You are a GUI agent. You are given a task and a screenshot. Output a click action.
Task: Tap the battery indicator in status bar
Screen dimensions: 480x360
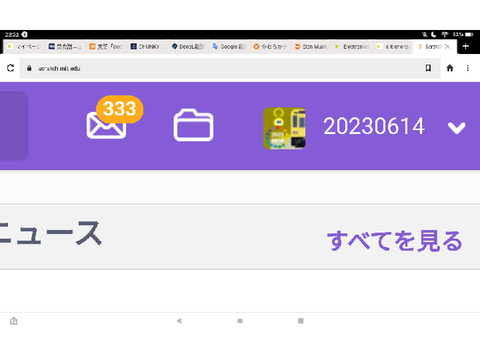469,34
